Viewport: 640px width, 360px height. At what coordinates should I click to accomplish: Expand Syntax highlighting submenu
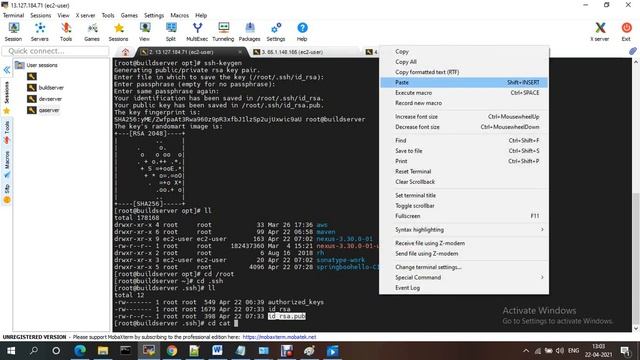[464, 230]
